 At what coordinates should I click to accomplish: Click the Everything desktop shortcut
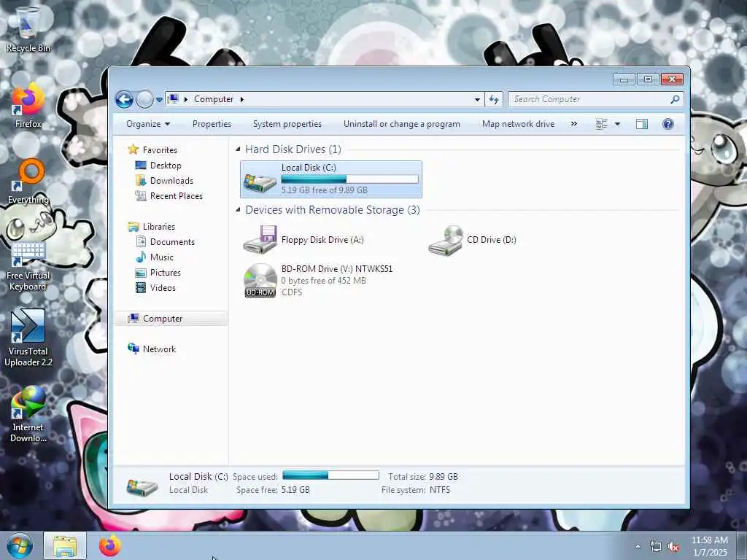(x=28, y=182)
